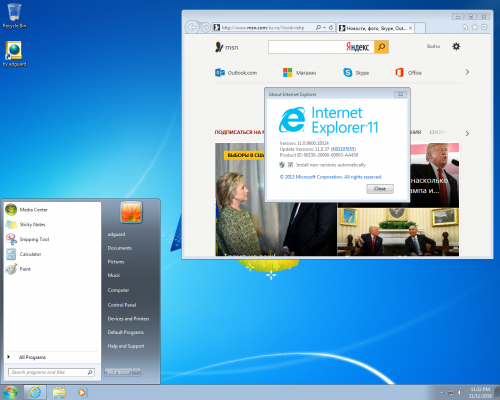Open the new tab button
The image size is (500, 400).
(x=420, y=28)
